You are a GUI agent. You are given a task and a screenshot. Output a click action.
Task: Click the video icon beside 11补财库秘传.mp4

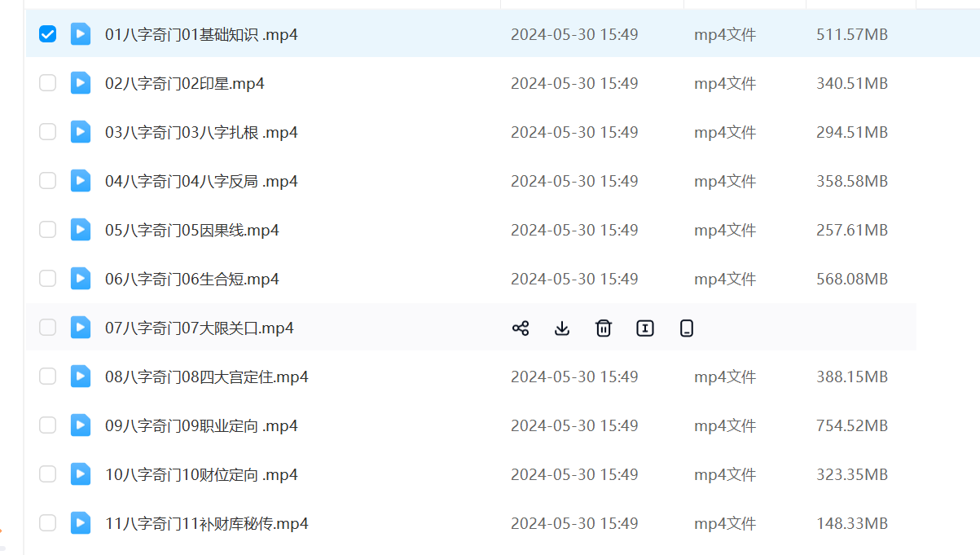click(81, 523)
